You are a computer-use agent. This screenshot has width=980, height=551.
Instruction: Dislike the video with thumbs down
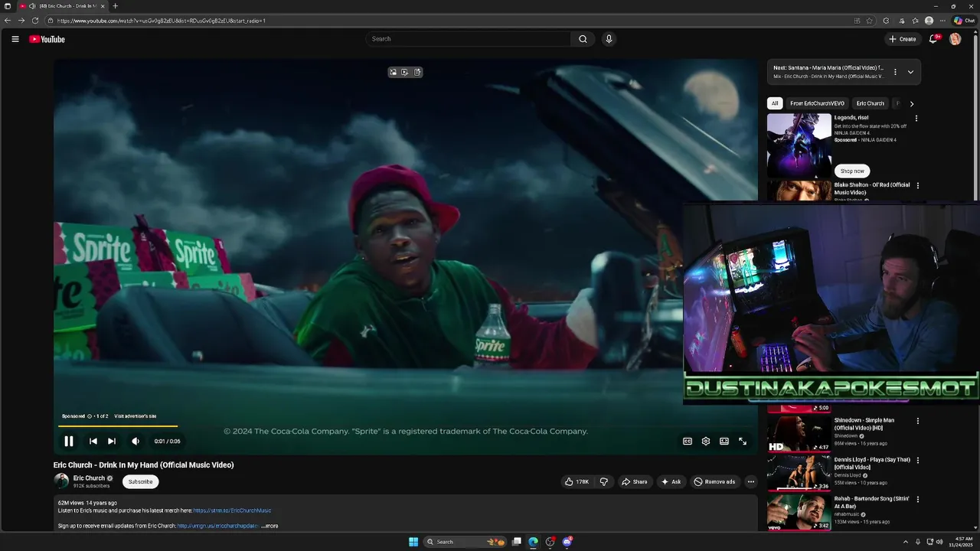tap(603, 481)
